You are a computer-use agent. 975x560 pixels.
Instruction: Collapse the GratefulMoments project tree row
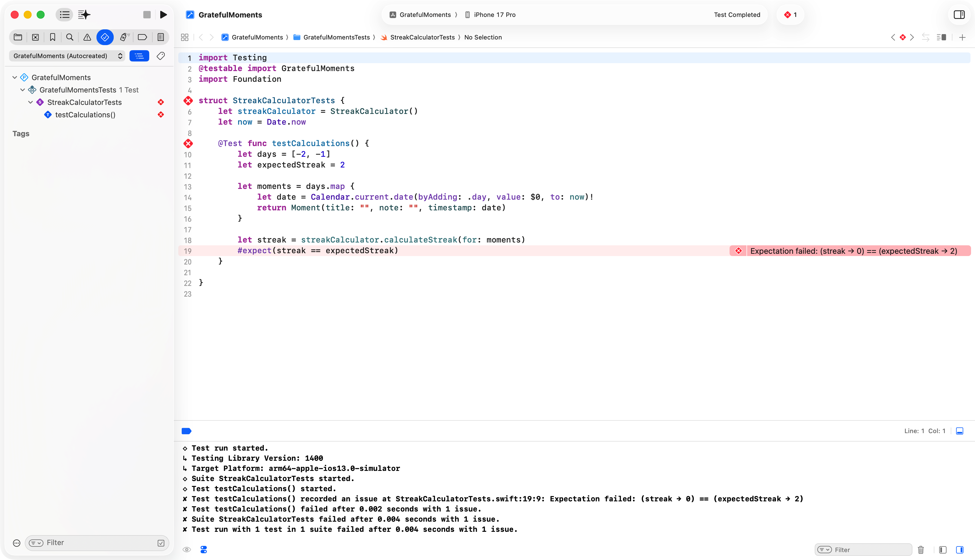15,77
